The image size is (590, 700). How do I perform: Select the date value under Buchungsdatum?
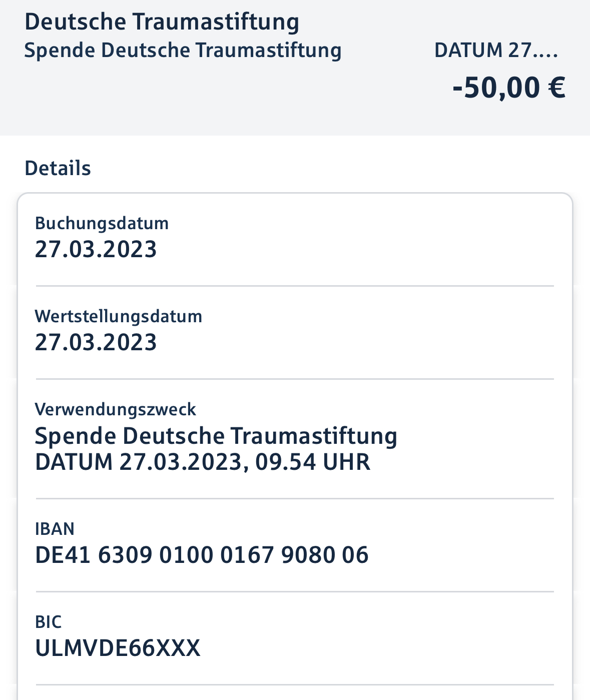96,249
